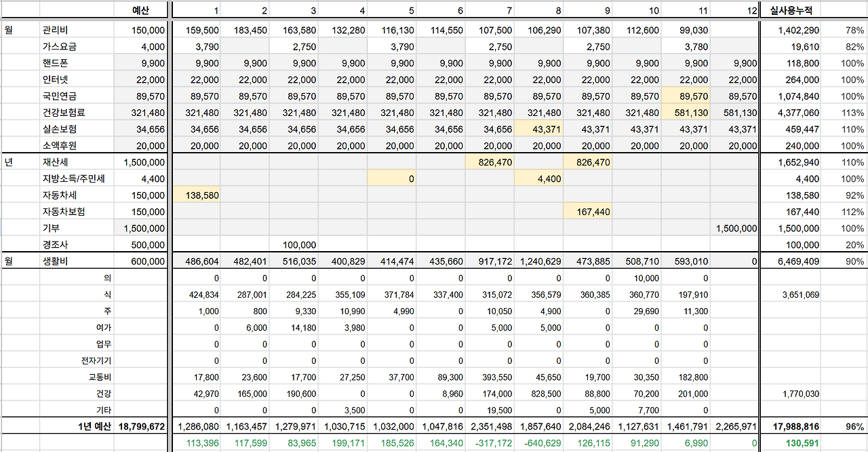The image size is (868, 452).
Task: Select the annual budget total 18,799,672
Action: pos(141,427)
